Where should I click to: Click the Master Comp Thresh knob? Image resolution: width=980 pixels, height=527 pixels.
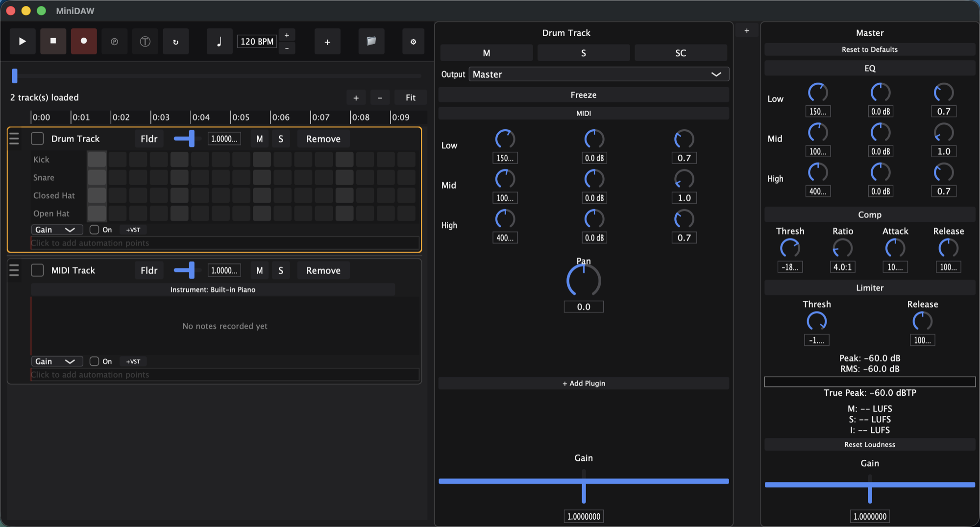pyautogui.click(x=790, y=249)
